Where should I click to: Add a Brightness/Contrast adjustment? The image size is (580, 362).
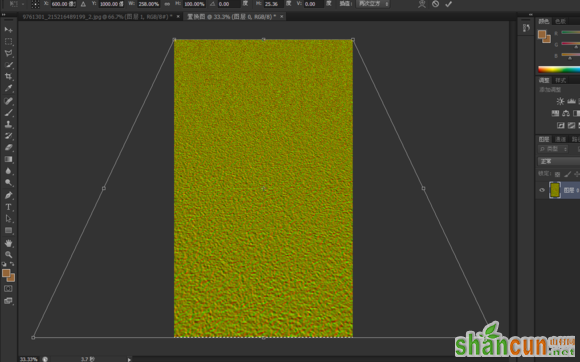(560, 101)
